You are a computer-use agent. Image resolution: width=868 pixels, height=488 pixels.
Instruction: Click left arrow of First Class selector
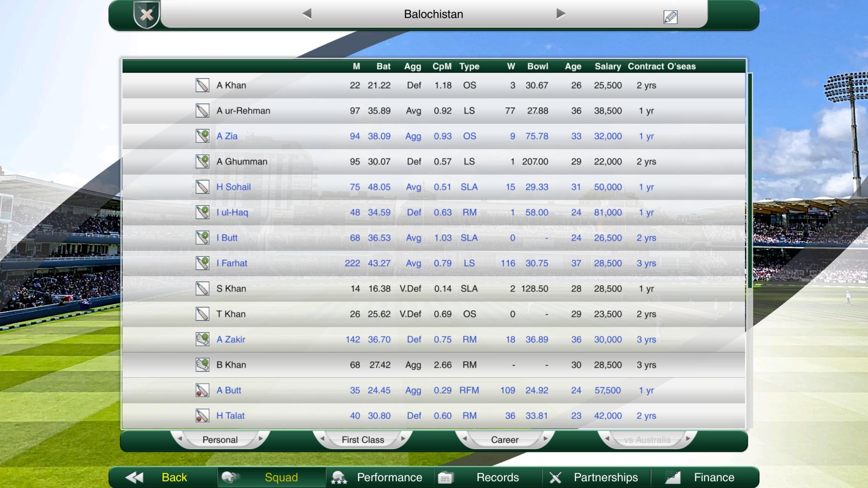[x=322, y=439]
